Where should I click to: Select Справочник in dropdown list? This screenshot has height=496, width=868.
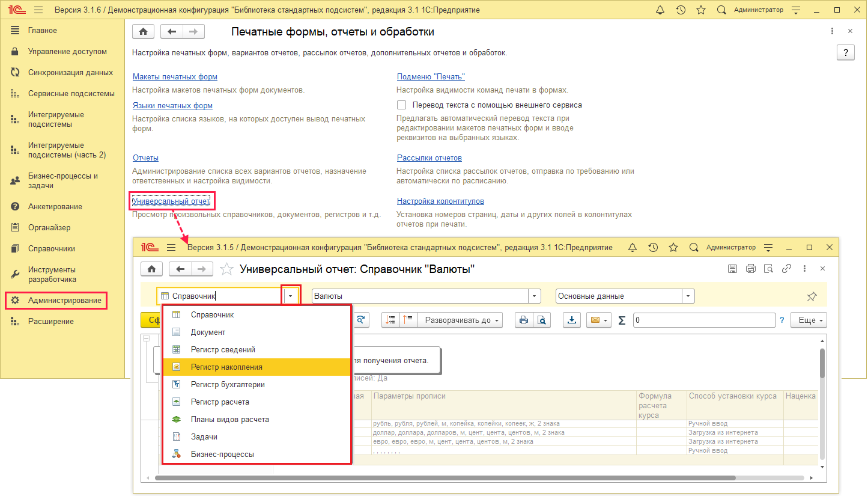pos(256,315)
